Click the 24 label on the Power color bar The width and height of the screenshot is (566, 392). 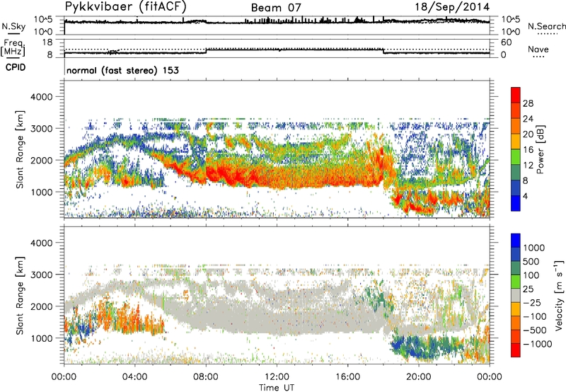pyautogui.click(x=528, y=119)
